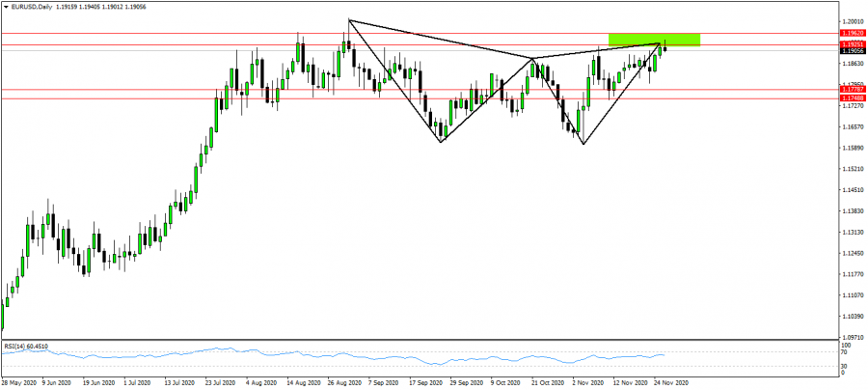868x390 pixels.
Task: Select the 1.17787 red price level tag
Action: pyautogui.click(x=852, y=90)
